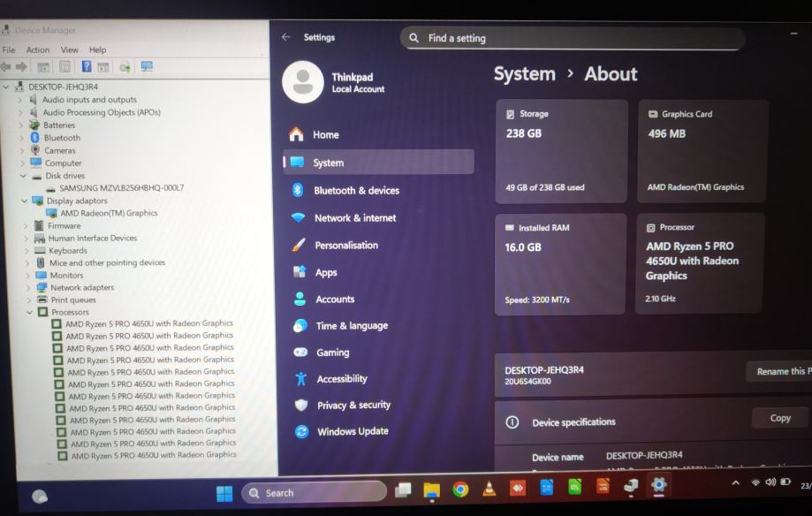Copy the device specifications
This screenshot has width=812, height=516.
pyautogui.click(x=780, y=418)
